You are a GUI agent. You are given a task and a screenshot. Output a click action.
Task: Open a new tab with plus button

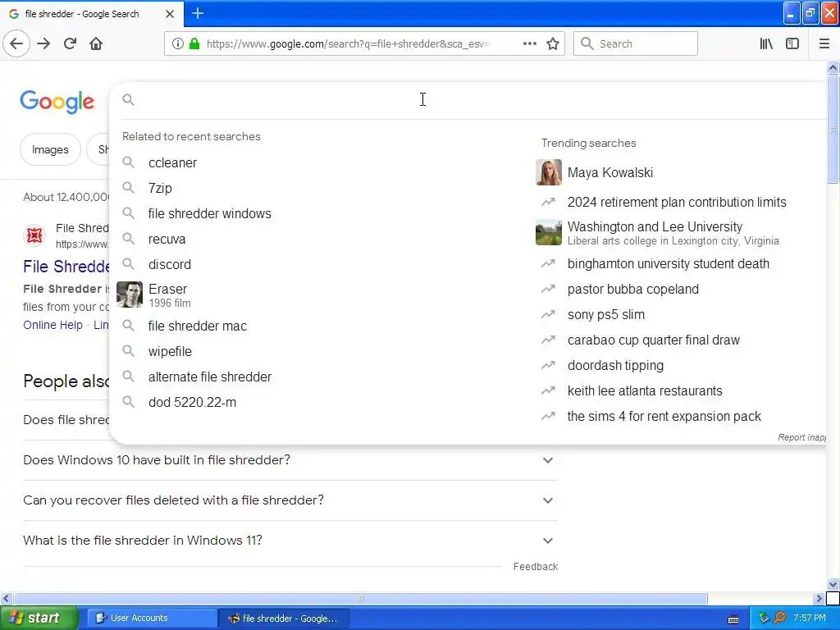198,13
